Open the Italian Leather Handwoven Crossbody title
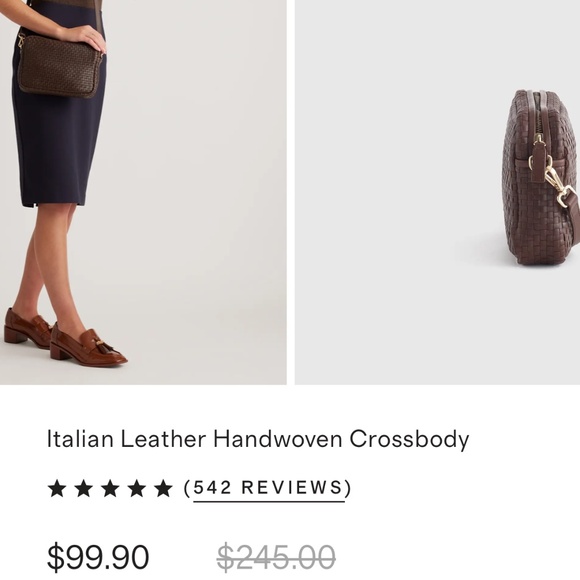This screenshot has height=580, width=580. 258,439
